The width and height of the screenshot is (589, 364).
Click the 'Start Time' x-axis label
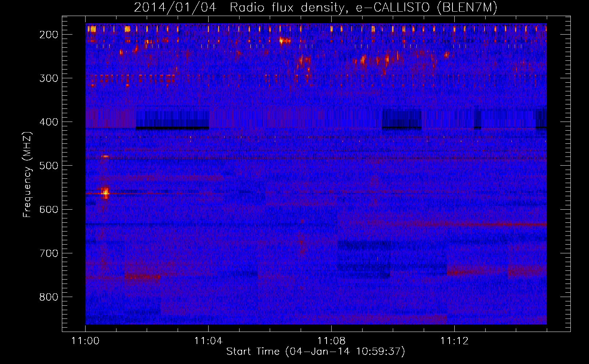click(316, 352)
